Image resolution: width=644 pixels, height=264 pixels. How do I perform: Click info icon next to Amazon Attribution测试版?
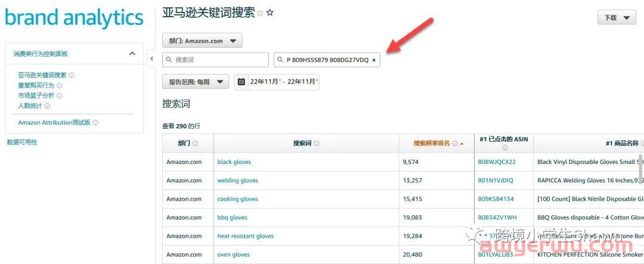tap(95, 122)
